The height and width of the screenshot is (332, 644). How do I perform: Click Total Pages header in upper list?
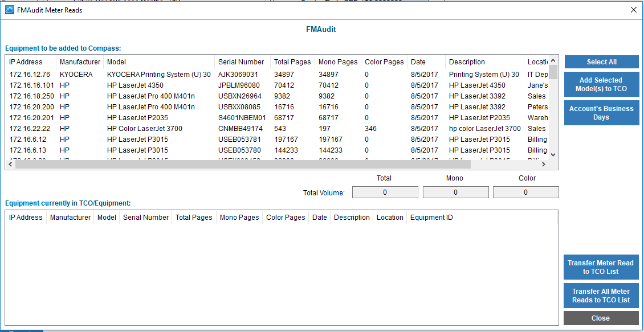pos(292,62)
